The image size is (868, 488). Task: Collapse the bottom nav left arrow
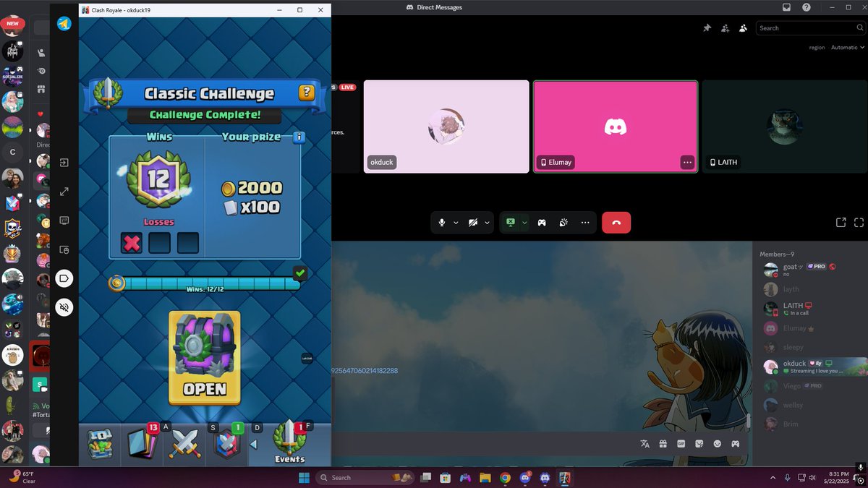click(253, 445)
